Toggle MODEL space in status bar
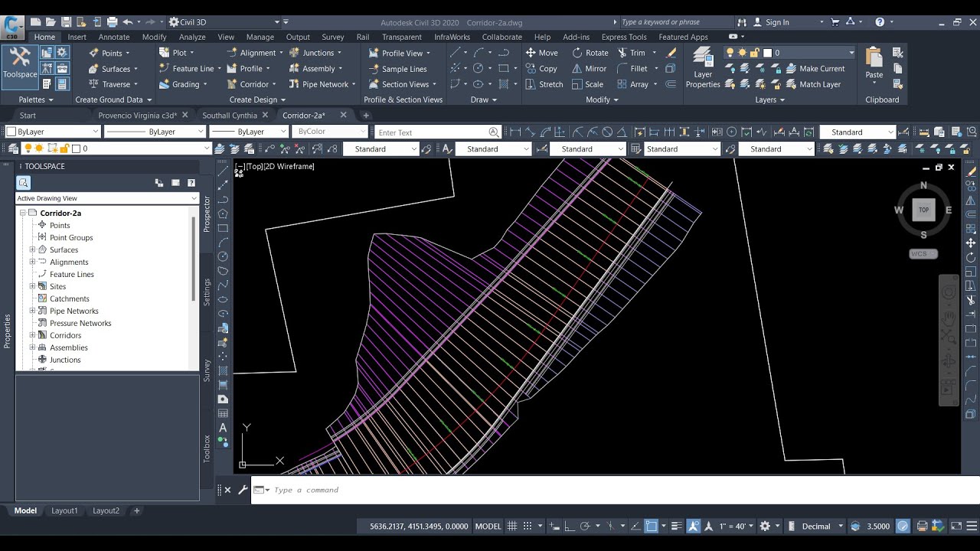Viewport: 980px width, 551px height. [x=488, y=527]
